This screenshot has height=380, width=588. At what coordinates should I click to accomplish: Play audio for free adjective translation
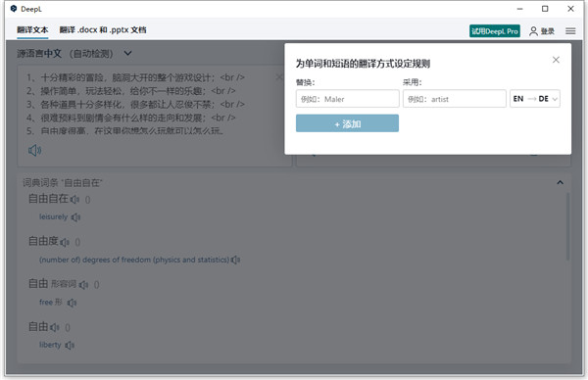tap(72, 303)
